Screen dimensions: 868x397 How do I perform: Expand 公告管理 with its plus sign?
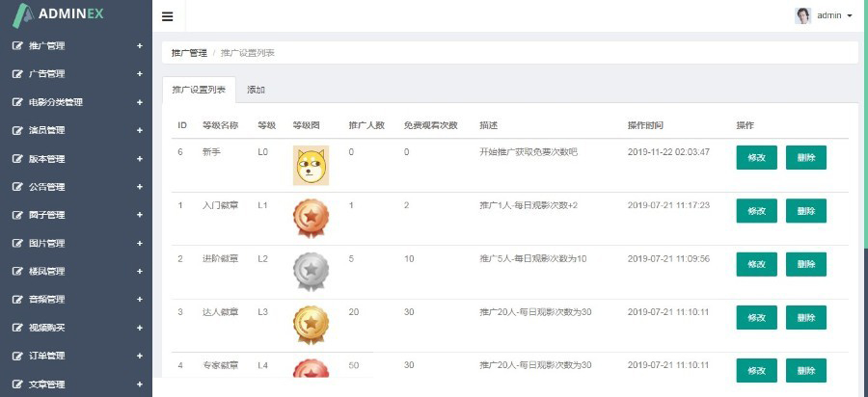(140, 187)
